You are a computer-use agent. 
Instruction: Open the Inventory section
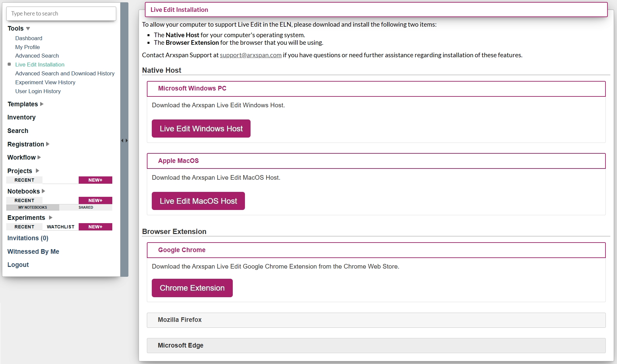[21, 117]
